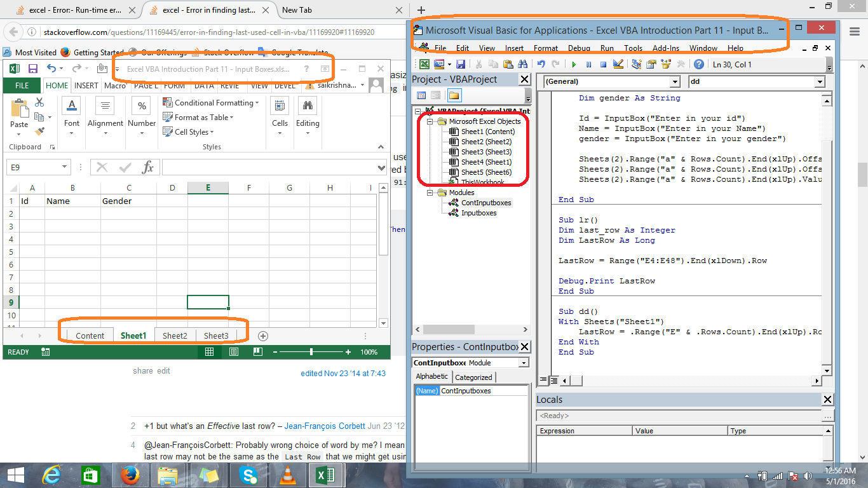
Task: Switch to Page Break Preview in status bar
Action: tap(257, 351)
